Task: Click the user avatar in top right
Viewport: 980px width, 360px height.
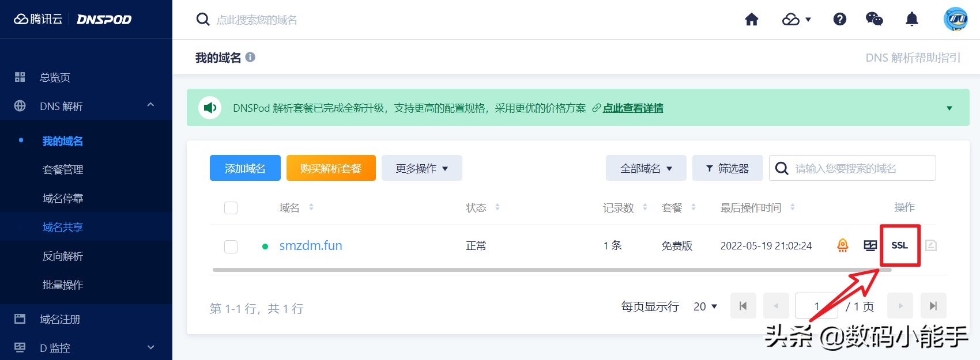Action: [x=955, y=20]
